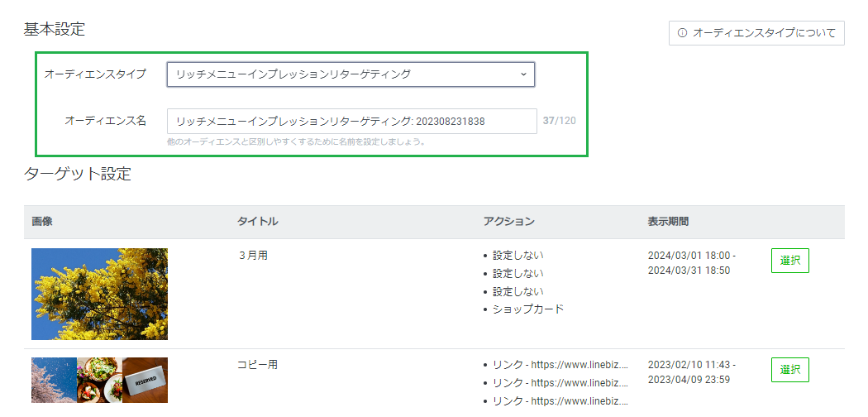Click the ３月用 title text
The height and width of the screenshot is (417, 868).
[x=252, y=256]
